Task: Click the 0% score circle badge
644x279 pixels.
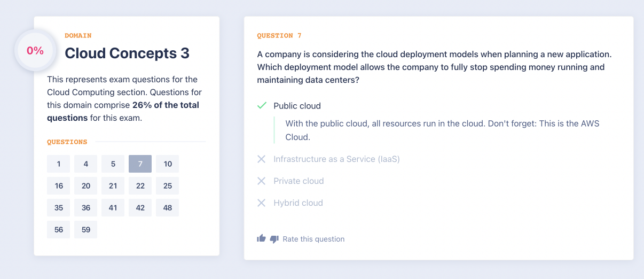Action: pyautogui.click(x=35, y=51)
